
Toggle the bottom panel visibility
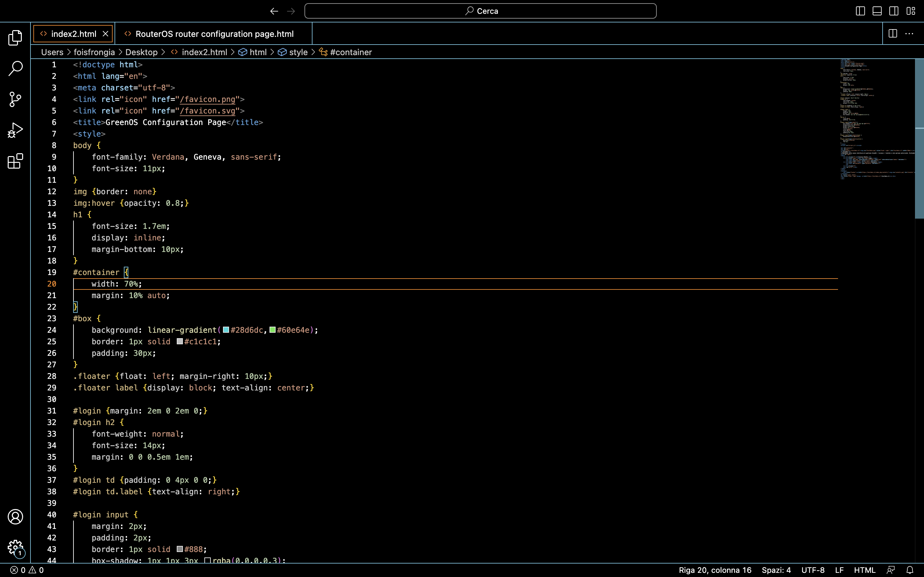click(876, 11)
